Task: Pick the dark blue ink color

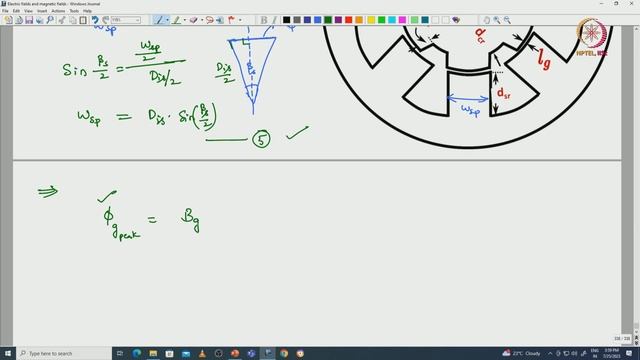Action: coord(307,20)
